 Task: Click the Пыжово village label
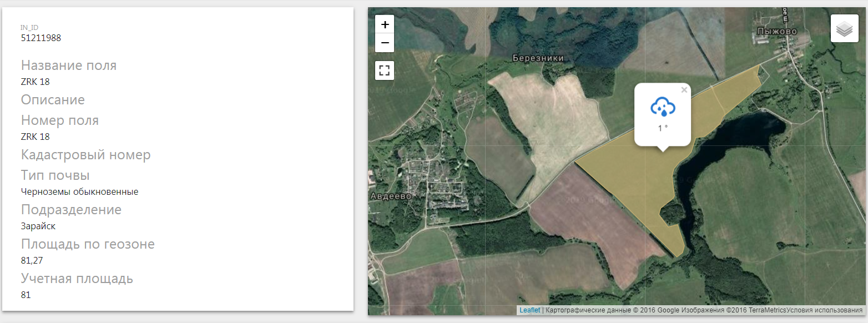(777, 32)
